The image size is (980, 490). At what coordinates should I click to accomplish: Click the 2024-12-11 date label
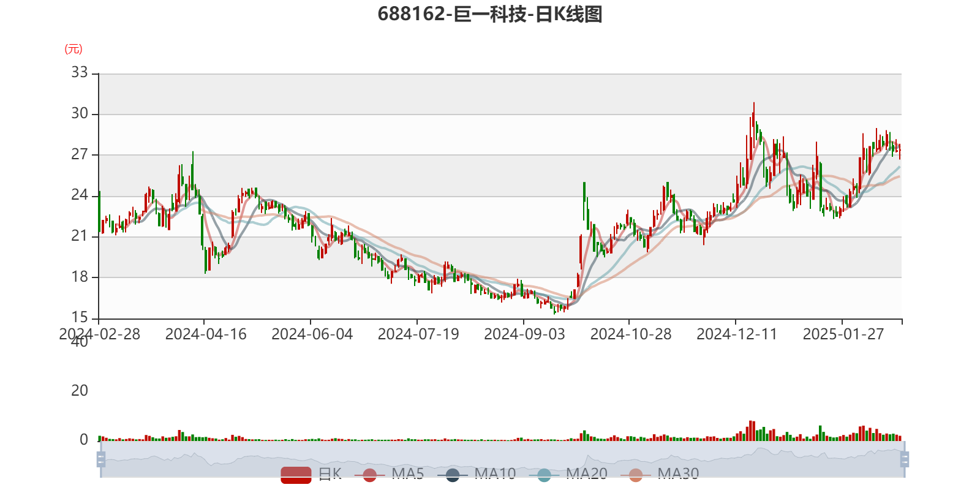tap(737, 334)
